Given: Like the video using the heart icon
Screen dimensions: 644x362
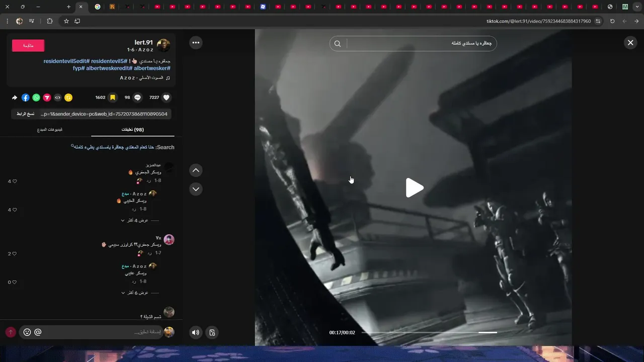Looking at the screenshot, I should click(x=167, y=98).
